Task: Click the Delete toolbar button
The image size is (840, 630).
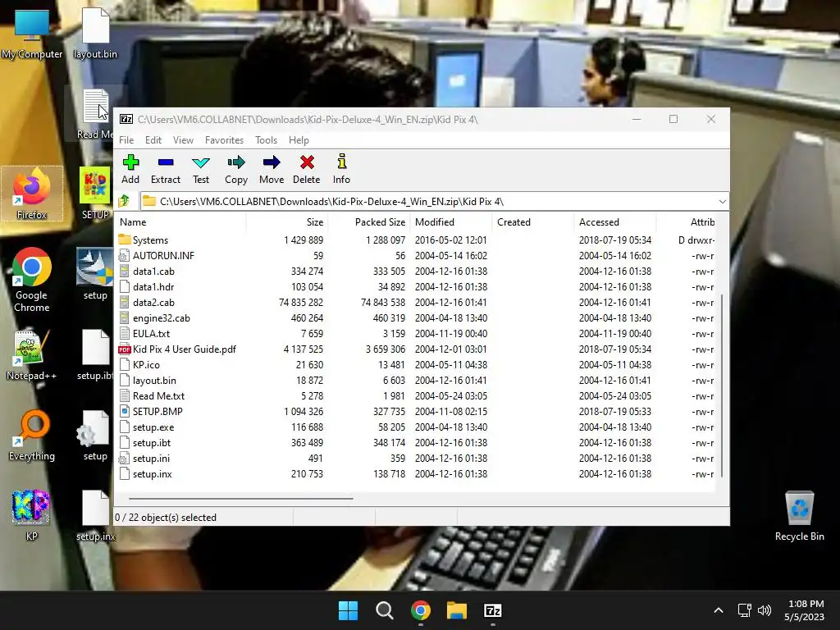Action: [x=307, y=169]
